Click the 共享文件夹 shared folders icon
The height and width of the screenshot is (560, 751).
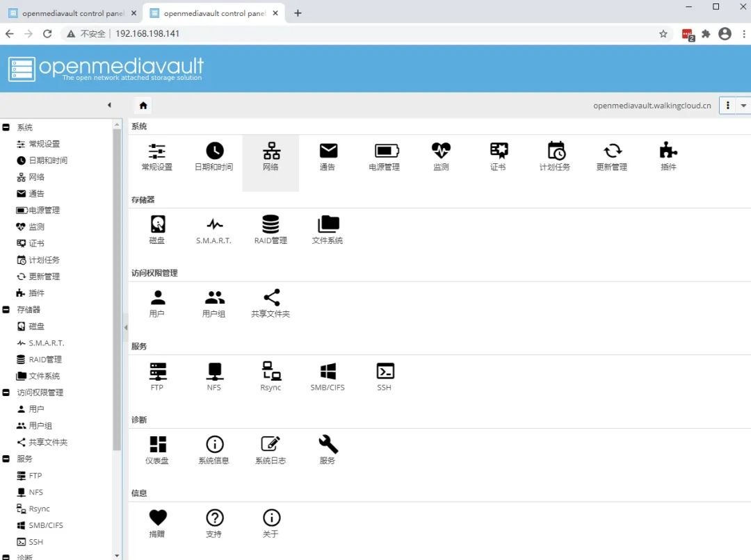tap(270, 303)
